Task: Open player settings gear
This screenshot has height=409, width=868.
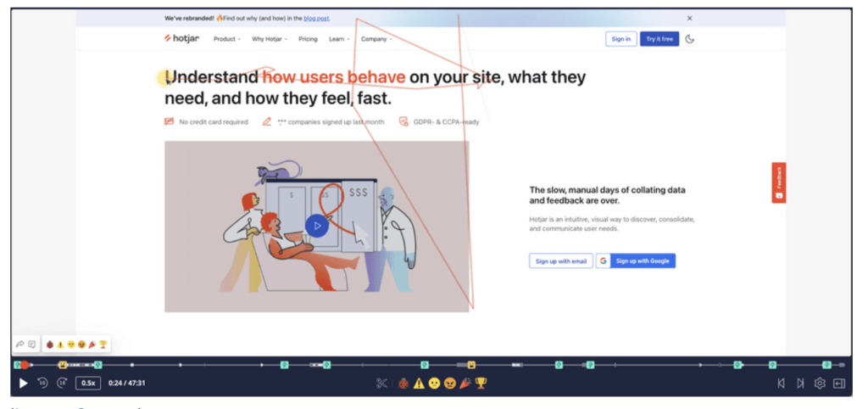Action: click(x=820, y=384)
